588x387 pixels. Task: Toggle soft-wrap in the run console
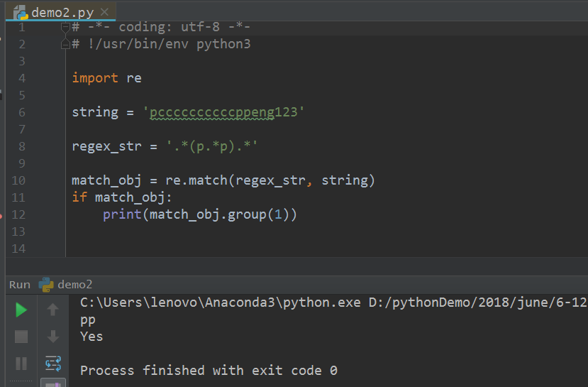(53, 364)
